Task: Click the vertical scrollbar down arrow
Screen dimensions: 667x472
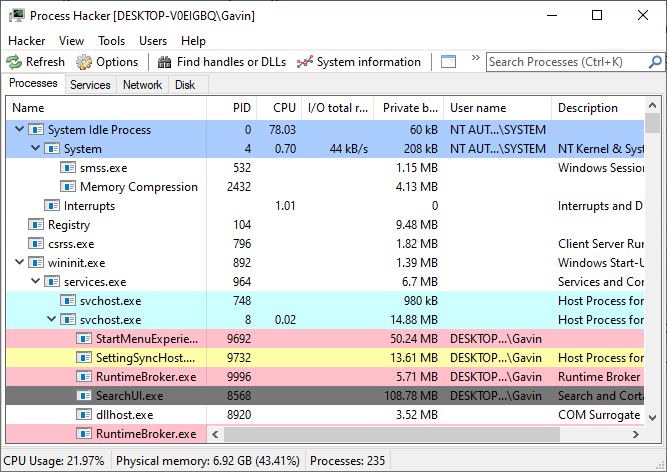Action: [653, 418]
